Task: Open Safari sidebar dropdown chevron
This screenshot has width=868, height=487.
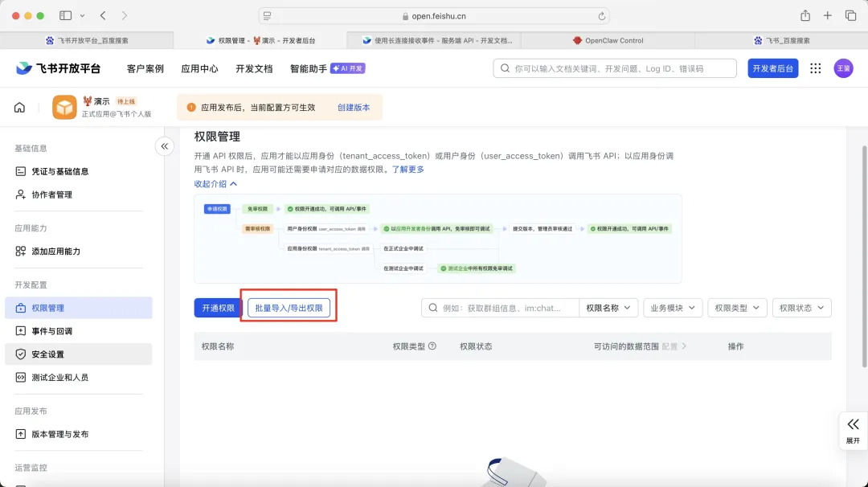Action: click(x=83, y=15)
